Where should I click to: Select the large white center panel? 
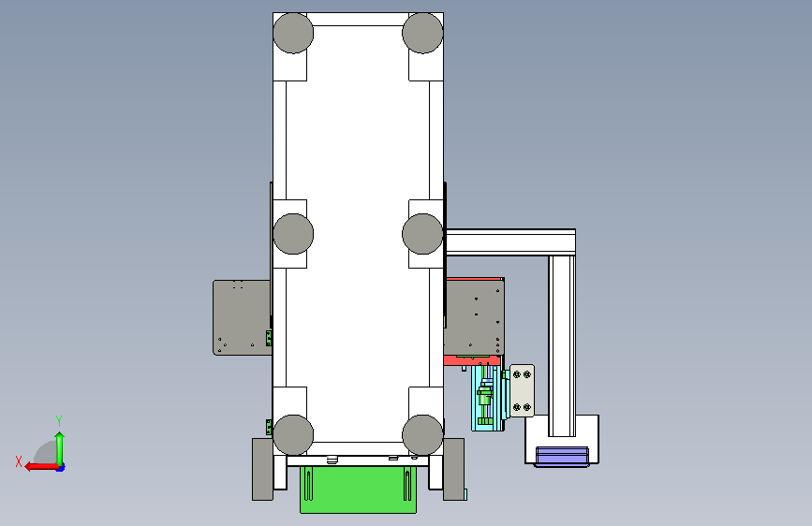(x=358, y=233)
